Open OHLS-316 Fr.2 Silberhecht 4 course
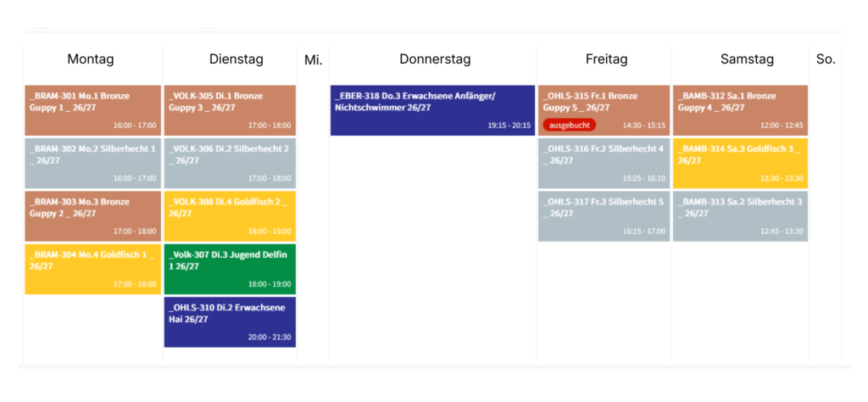 (x=604, y=164)
